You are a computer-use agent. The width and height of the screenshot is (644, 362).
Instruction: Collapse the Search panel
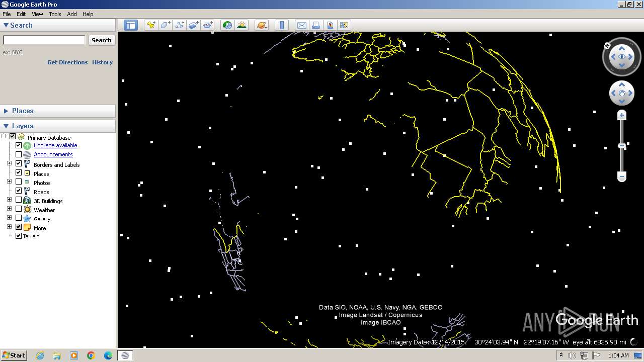tap(6, 25)
